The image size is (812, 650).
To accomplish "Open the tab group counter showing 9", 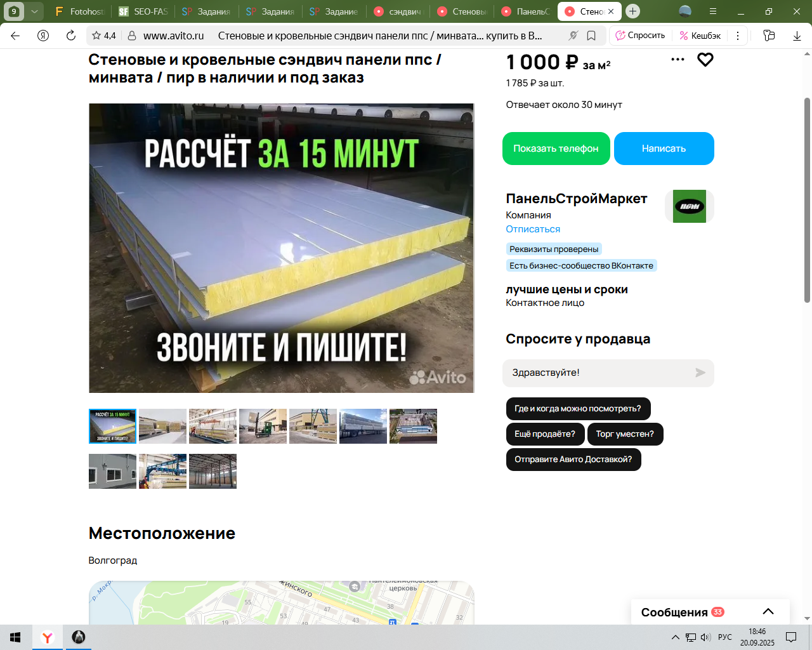I will pos(14,11).
